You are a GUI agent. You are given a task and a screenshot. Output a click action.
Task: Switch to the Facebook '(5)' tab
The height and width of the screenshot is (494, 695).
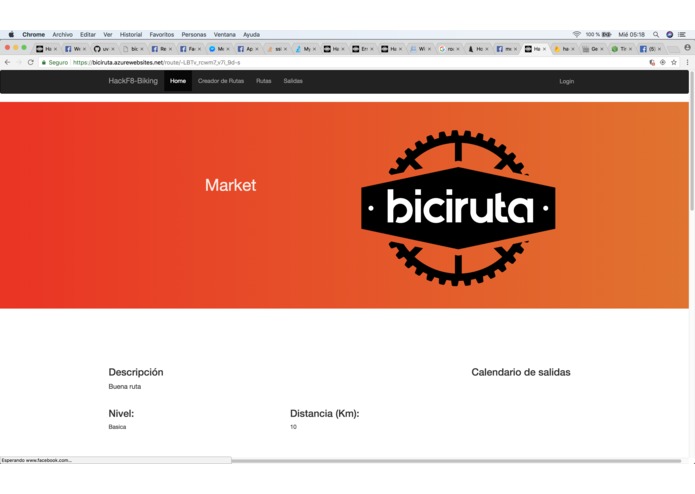(648, 49)
